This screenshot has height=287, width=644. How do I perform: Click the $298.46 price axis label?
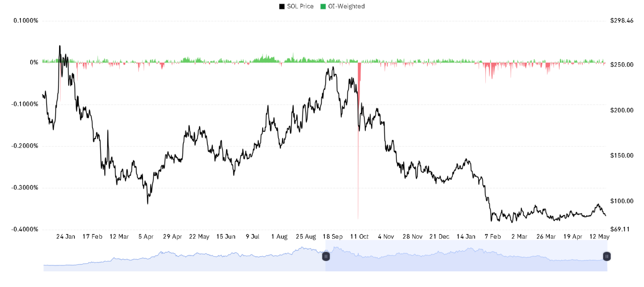[x=622, y=21]
